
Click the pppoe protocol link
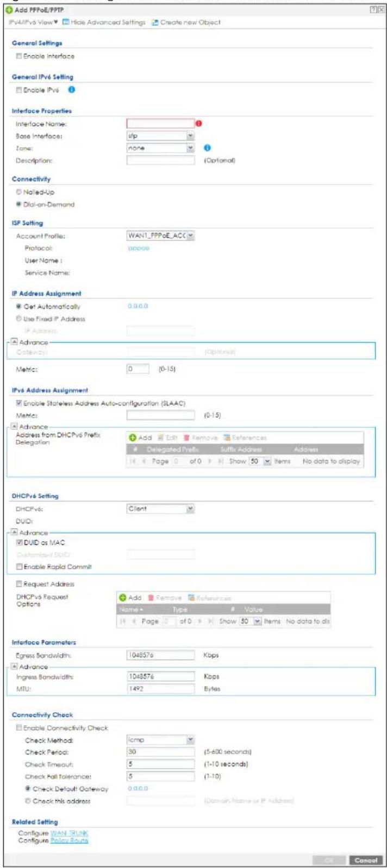[x=138, y=248]
